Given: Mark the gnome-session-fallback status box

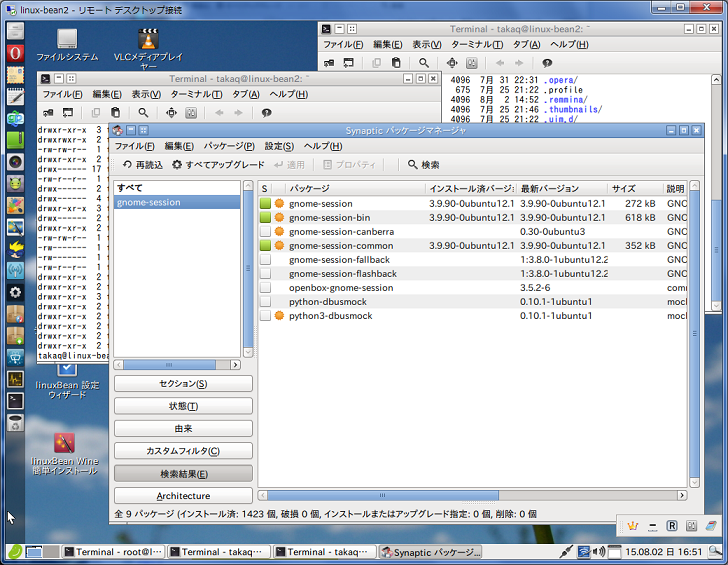Looking at the screenshot, I should pyautogui.click(x=265, y=260).
